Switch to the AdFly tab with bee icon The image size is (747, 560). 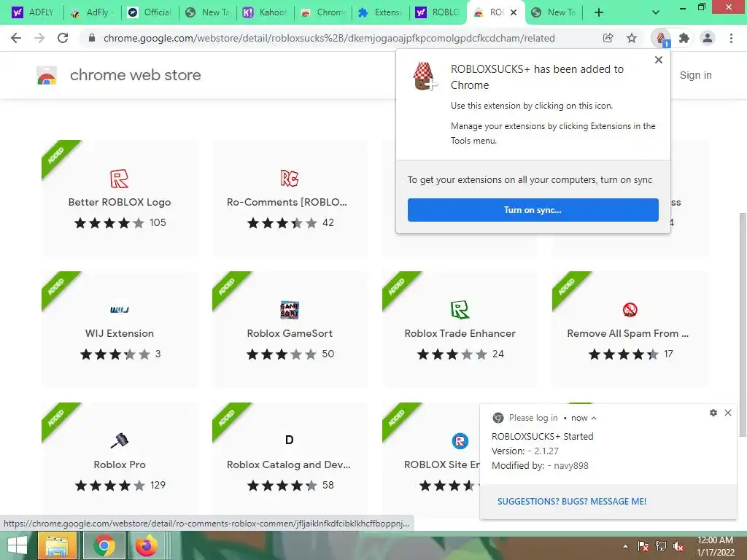coord(92,12)
